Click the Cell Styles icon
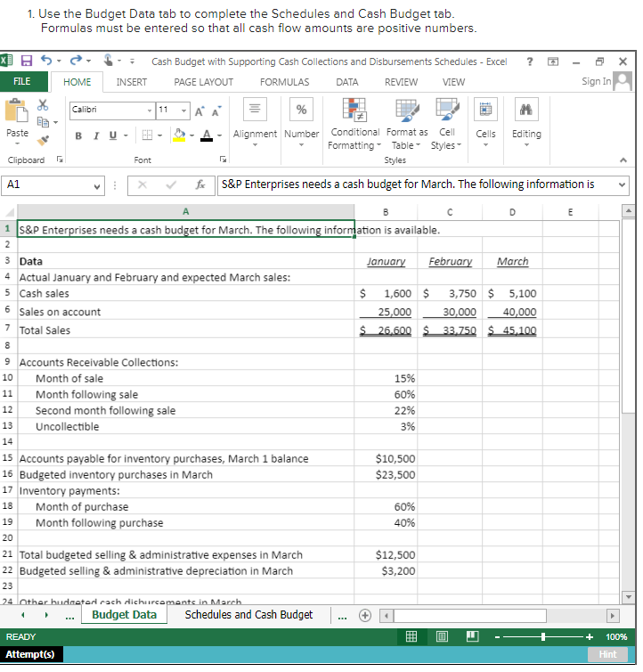This screenshot has height=672, width=643. coord(447,110)
